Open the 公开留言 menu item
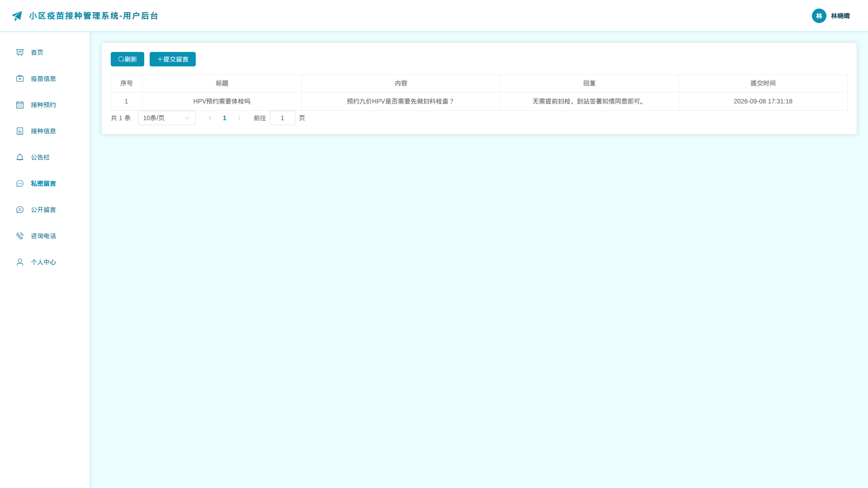The height and width of the screenshot is (488, 868). pyautogui.click(x=45, y=210)
